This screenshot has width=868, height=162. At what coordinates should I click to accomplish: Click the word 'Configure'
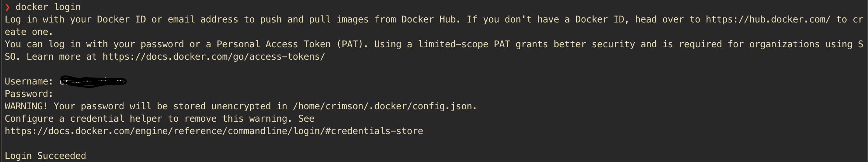click(x=29, y=119)
